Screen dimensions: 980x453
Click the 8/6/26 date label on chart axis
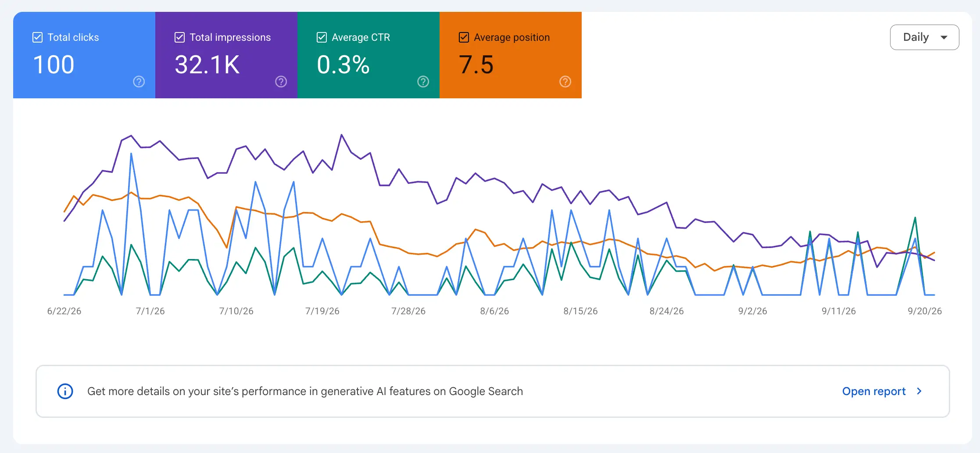494,311
